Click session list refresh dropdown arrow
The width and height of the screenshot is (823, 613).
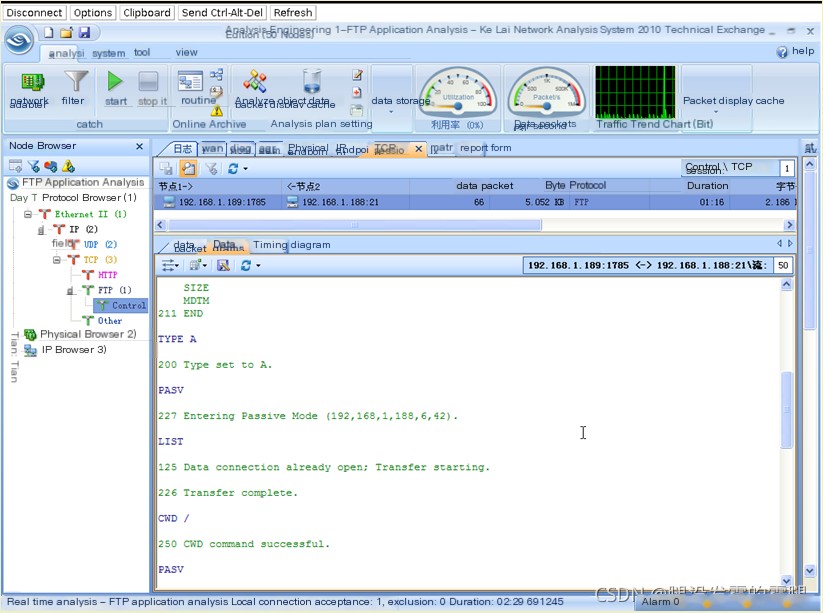pyautogui.click(x=246, y=169)
